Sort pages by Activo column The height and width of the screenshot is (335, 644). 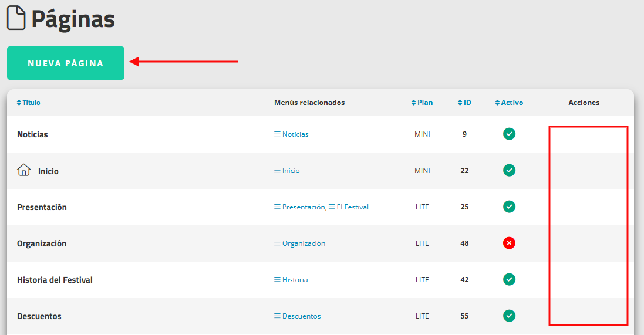pos(510,103)
